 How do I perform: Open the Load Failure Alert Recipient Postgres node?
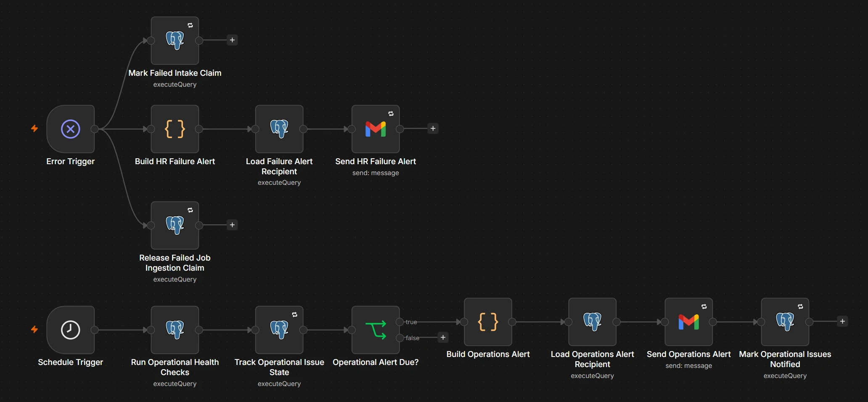(x=279, y=129)
